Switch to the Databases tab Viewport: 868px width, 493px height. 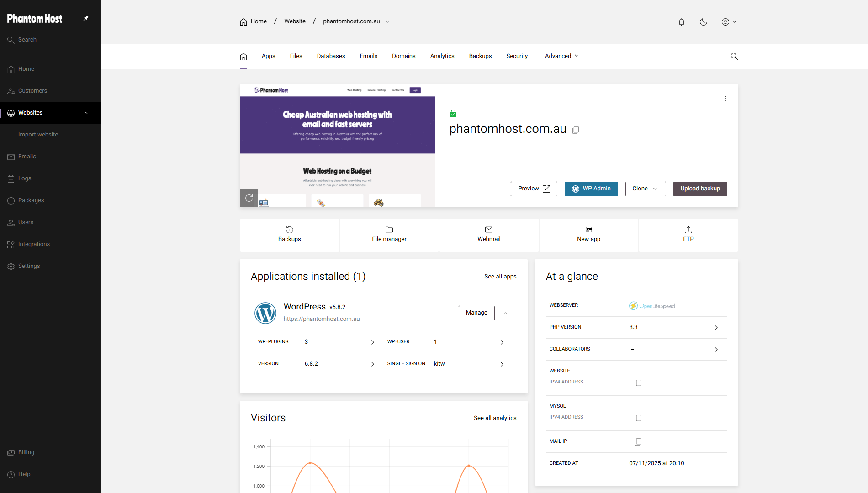tap(331, 56)
